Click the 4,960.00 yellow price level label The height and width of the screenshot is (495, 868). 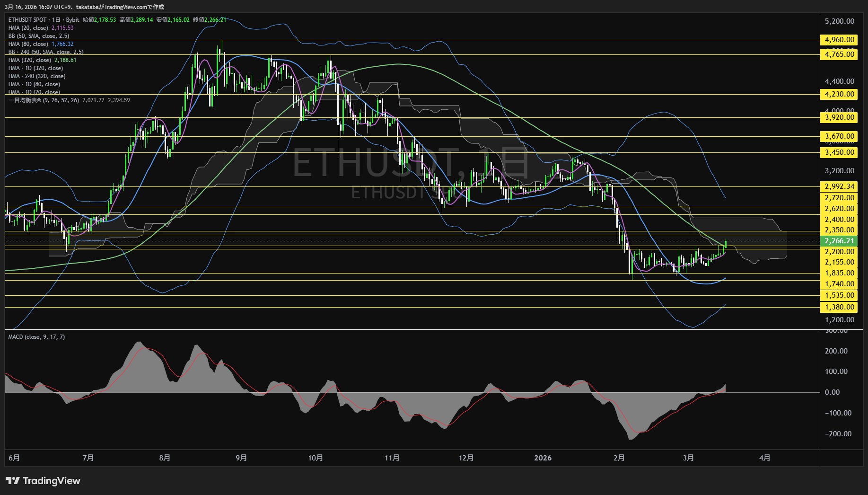pos(839,40)
